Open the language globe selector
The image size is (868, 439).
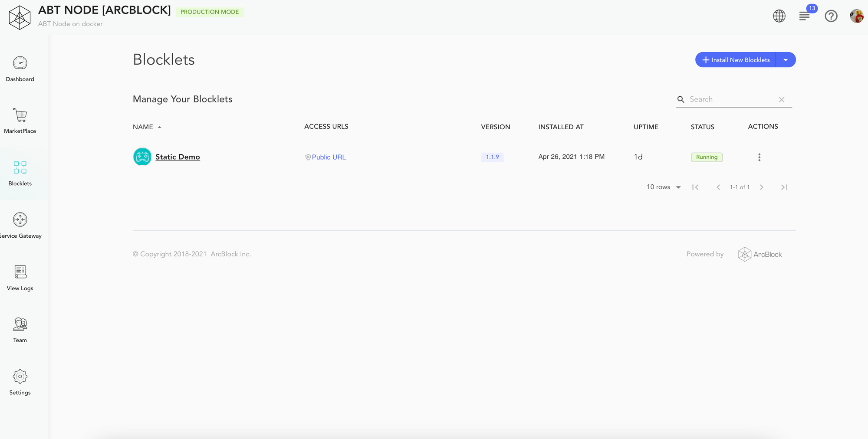(779, 16)
